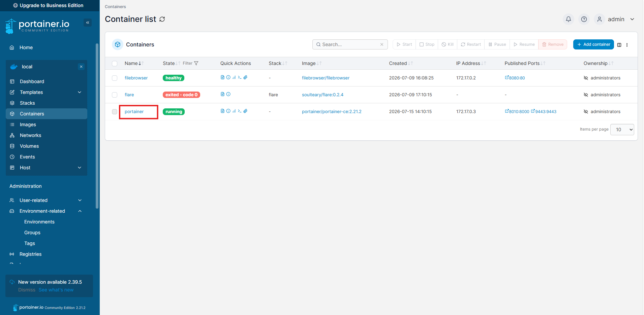644x315 pixels.
Task: Sort the table by Name column
Action: [134, 63]
